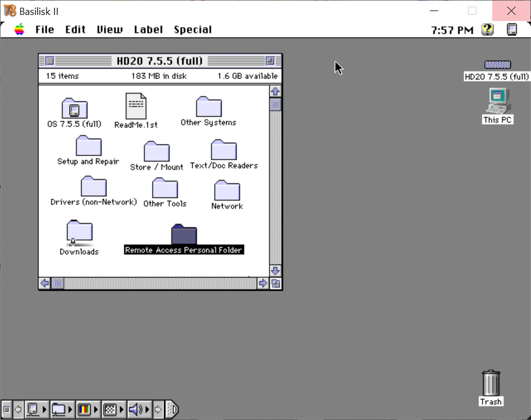This screenshot has height=420, width=531.
Task: Select the Downloads shared folder
Action: [80, 233]
